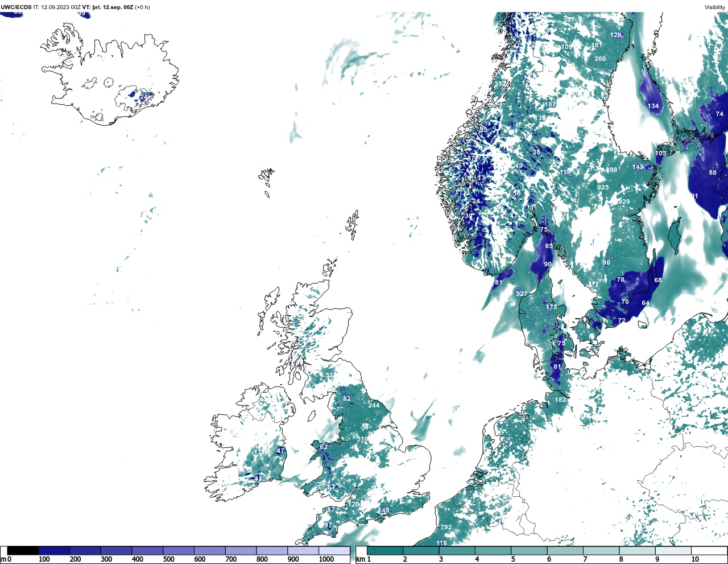Click the 'm 0' legend label
This screenshot has height=564, width=728.
pos(6,559)
